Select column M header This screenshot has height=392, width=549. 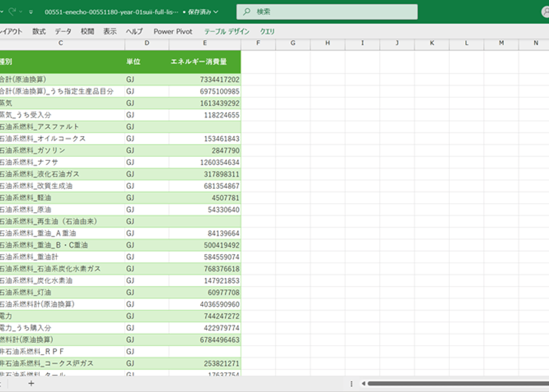(x=501, y=43)
